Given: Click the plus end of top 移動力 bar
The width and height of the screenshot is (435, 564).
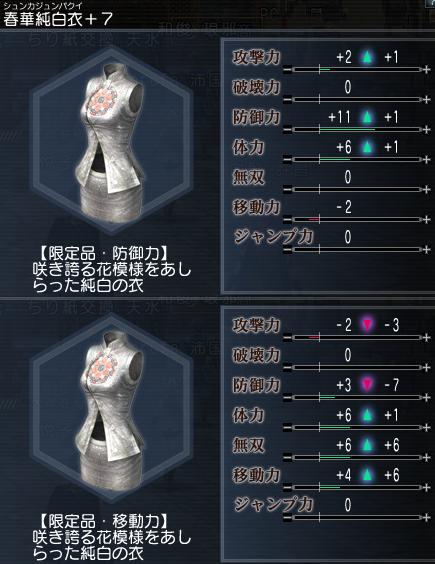Looking at the screenshot, I should coord(426,219).
